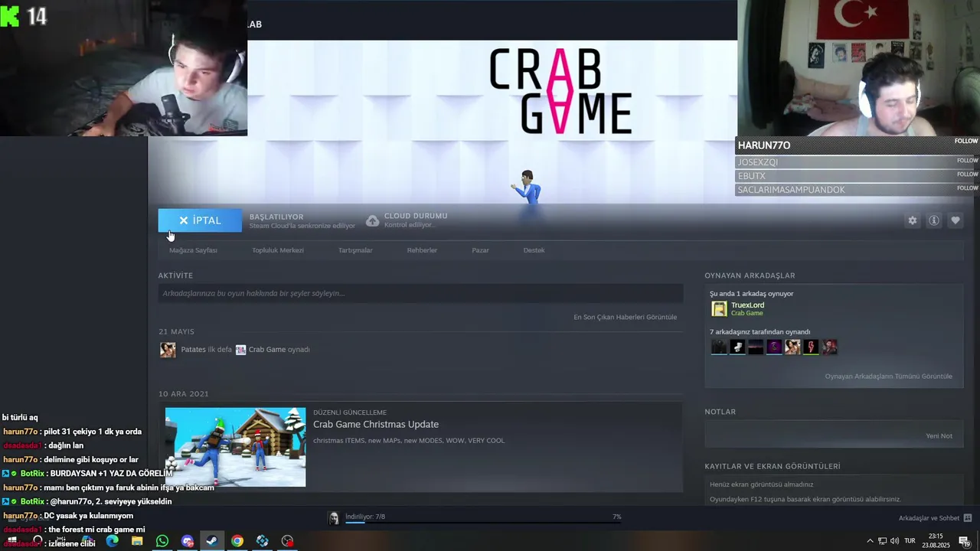The image size is (980, 551).
Task: View all friends via Oynayan Arkadaşların Tümünü Görüntüle
Action: tap(888, 377)
